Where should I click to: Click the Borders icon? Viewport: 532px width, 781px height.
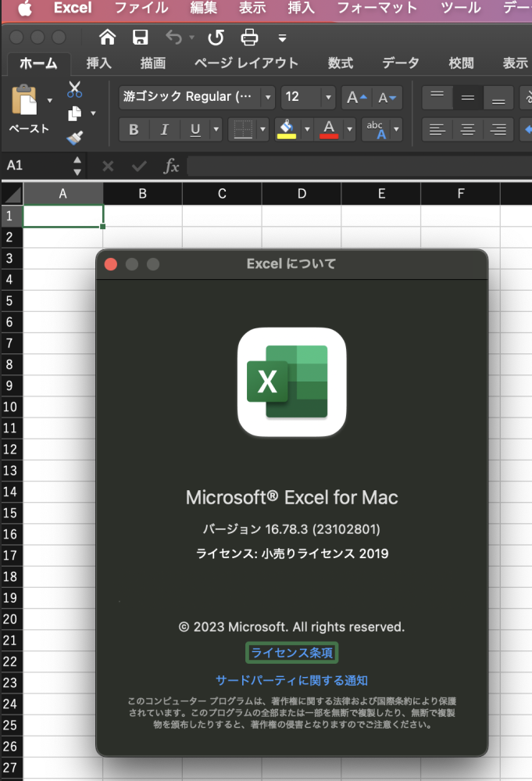click(x=243, y=130)
